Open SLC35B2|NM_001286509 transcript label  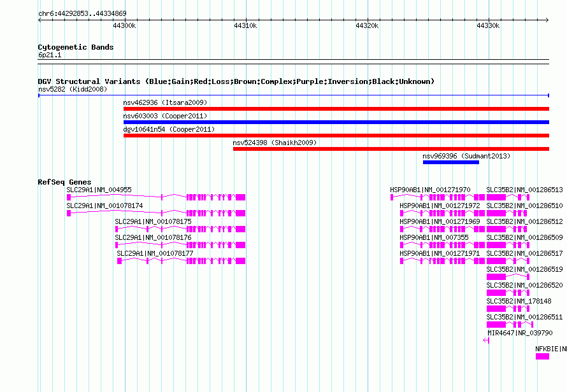pos(525,237)
